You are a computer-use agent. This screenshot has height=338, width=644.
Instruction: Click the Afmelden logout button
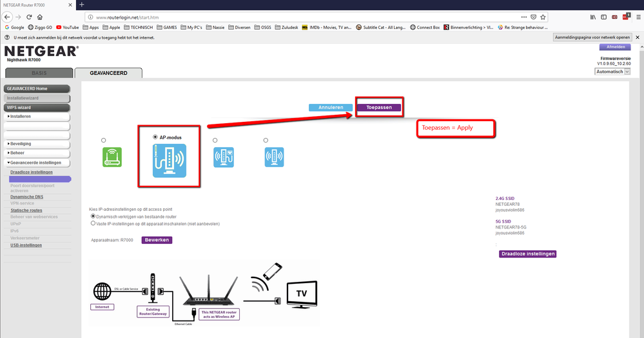(x=616, y=47)
